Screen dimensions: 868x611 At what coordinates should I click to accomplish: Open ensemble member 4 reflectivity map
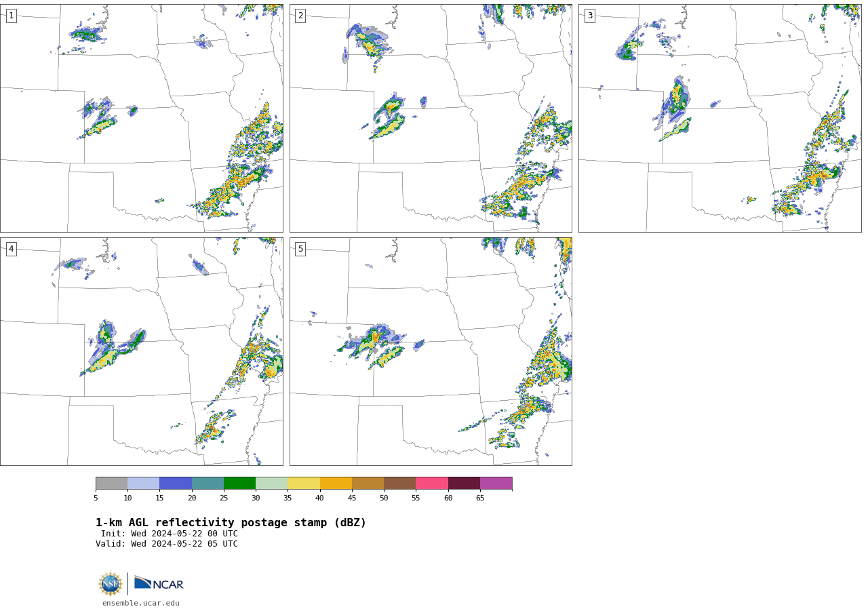(141, 351)
